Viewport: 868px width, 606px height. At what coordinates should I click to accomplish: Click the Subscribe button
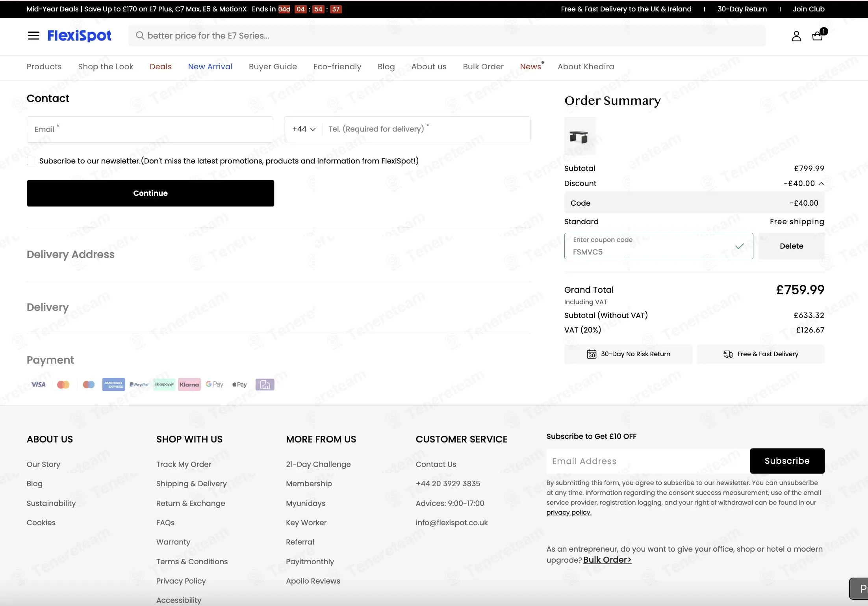tap(787, 461)
